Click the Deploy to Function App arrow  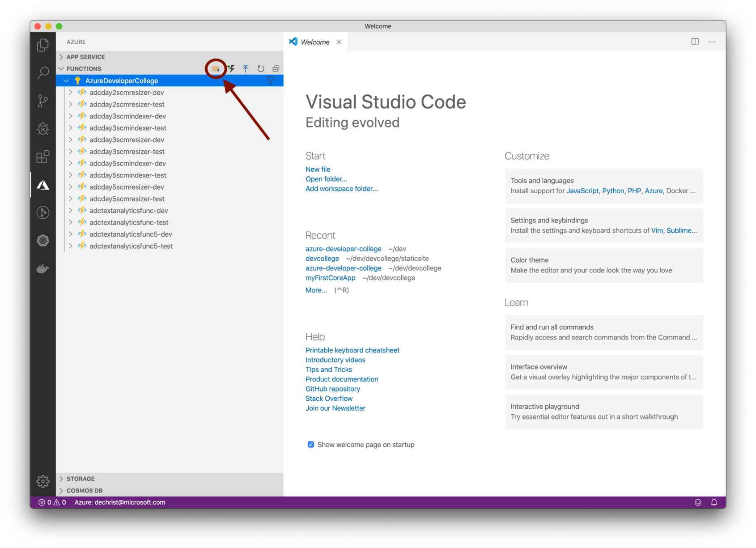click(246, 69)
